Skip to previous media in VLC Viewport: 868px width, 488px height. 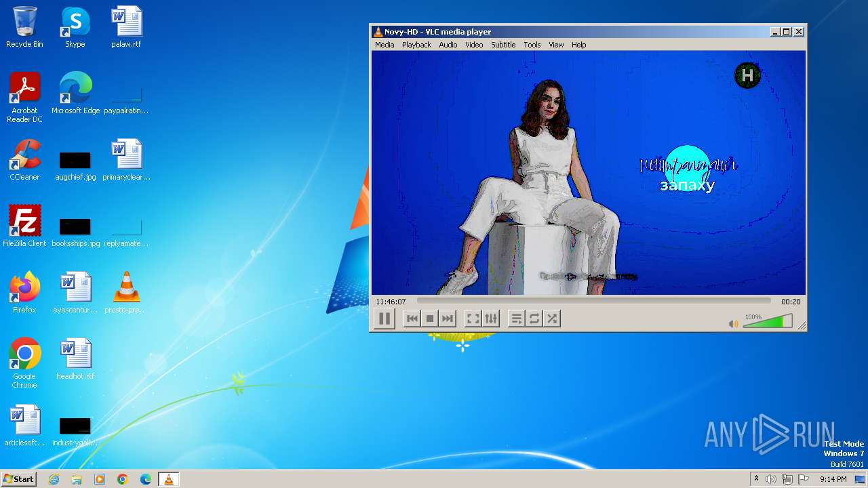[x=412, y=319]
